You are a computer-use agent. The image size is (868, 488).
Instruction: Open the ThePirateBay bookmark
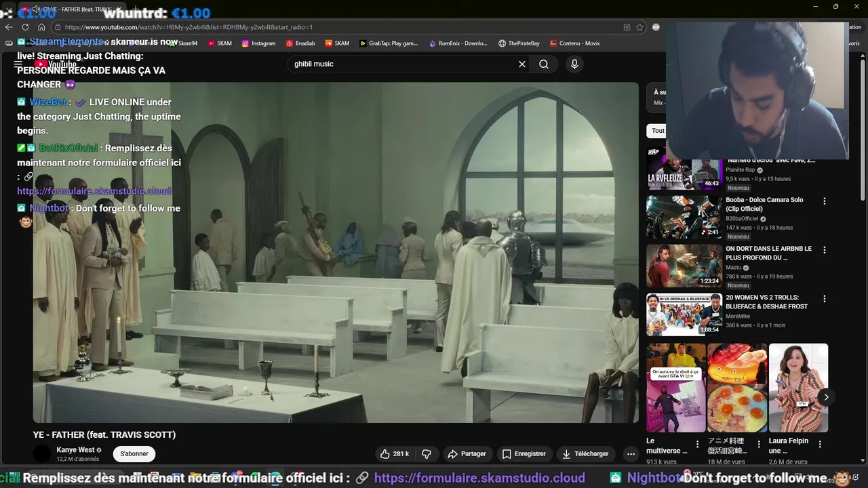point(519,43)
